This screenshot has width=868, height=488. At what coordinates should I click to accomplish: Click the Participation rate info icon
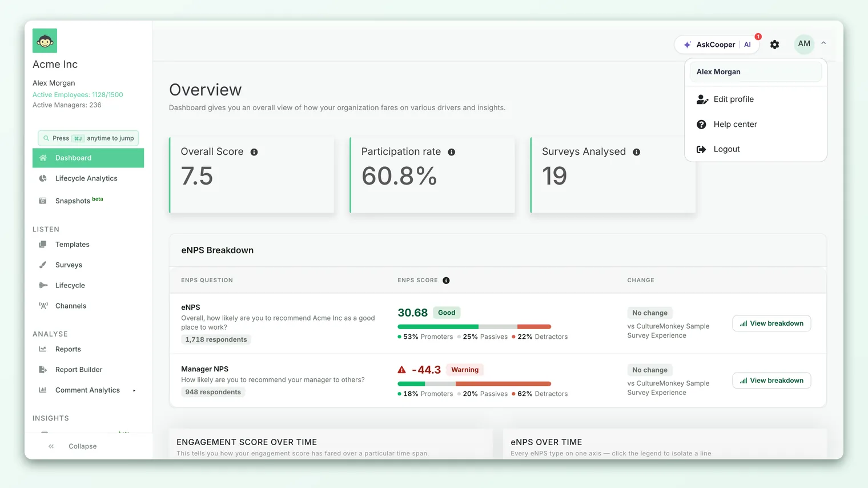[452, 152]
